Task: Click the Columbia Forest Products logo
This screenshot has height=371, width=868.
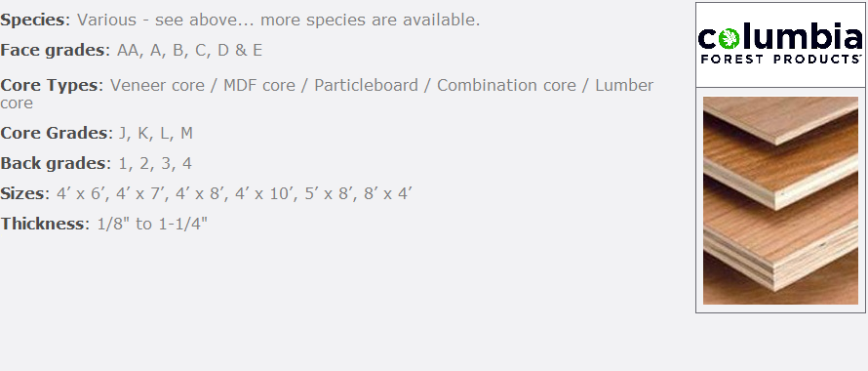Action: (x=780, y=44)
